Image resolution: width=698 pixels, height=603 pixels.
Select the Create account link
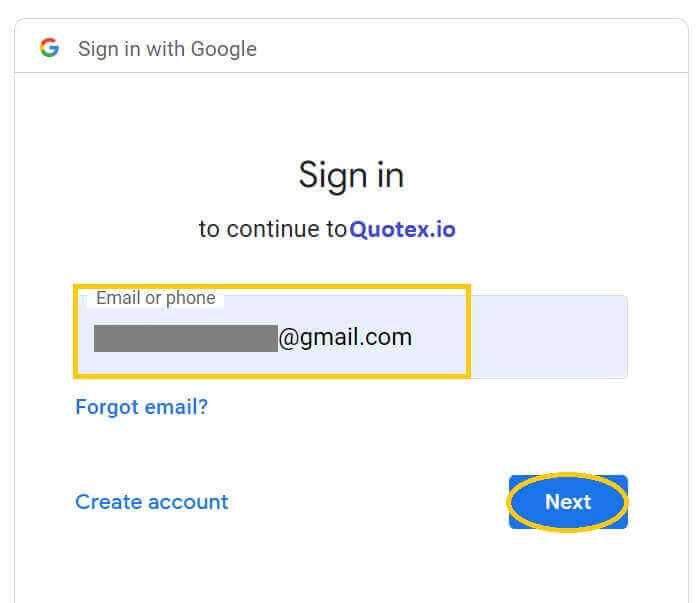152,502
